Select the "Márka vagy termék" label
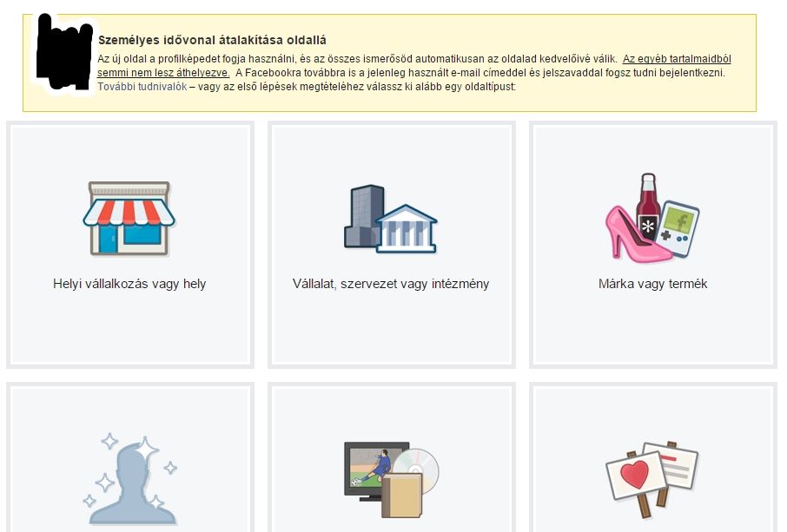787x532 pixels. [x=652, y=284]
